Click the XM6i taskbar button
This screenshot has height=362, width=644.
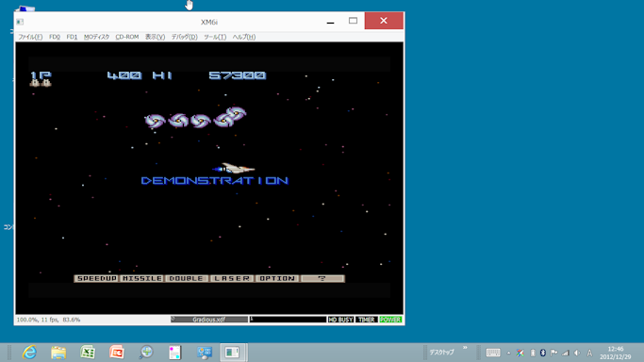(x=233, y=353)
